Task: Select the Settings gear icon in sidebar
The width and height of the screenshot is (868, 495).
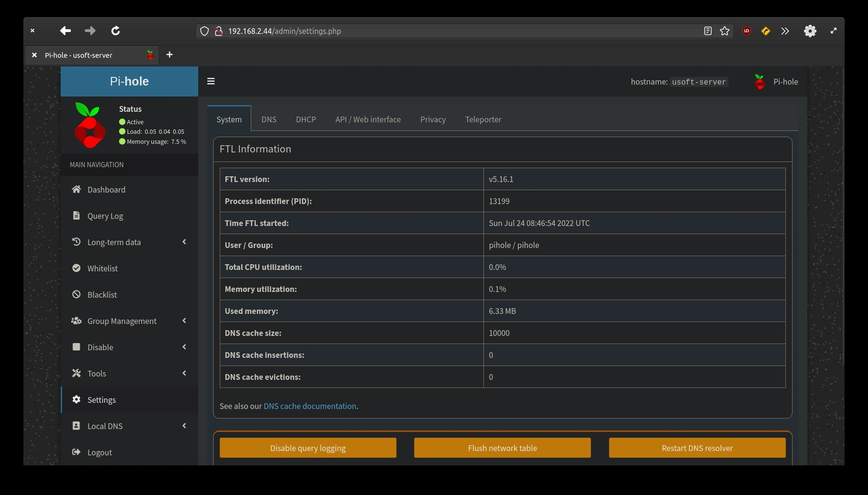Action: tap(76, 399)
